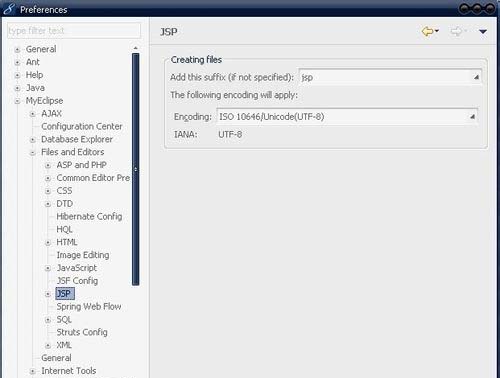The image size is (500, 378).
Task: Expand the CSS tree node
Action: [48, 191]
